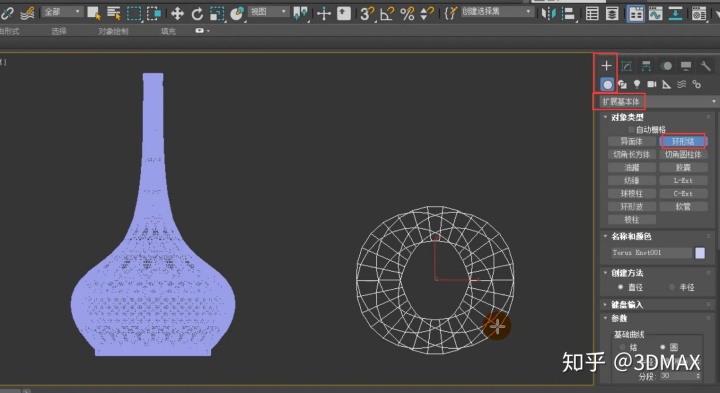
Task: Select the Select Object tool
Action: tap(94, 13)
